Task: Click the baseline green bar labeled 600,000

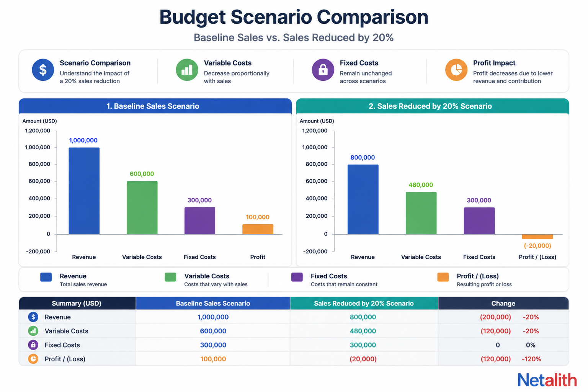Action: (x=142, y=207)
